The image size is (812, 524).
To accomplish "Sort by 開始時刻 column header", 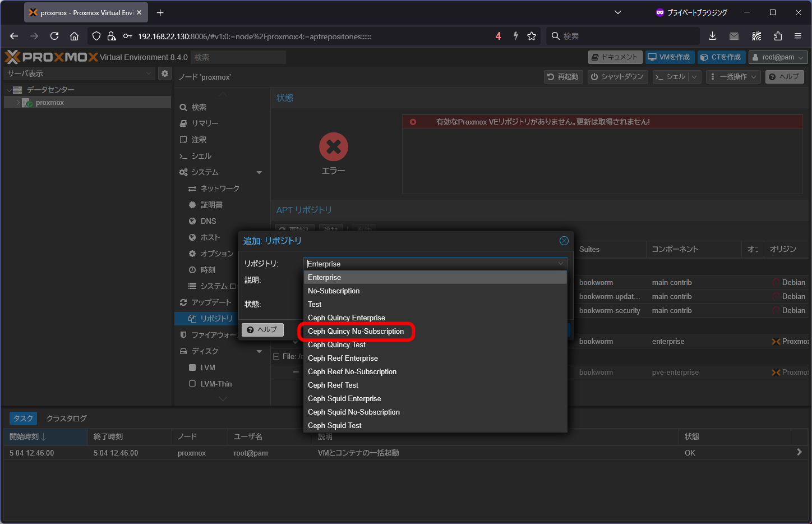I will (45, 436).
